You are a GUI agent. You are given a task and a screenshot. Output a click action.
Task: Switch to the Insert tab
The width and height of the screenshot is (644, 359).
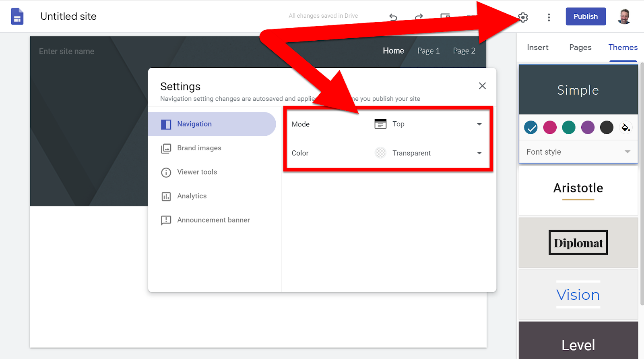(538, 48)
